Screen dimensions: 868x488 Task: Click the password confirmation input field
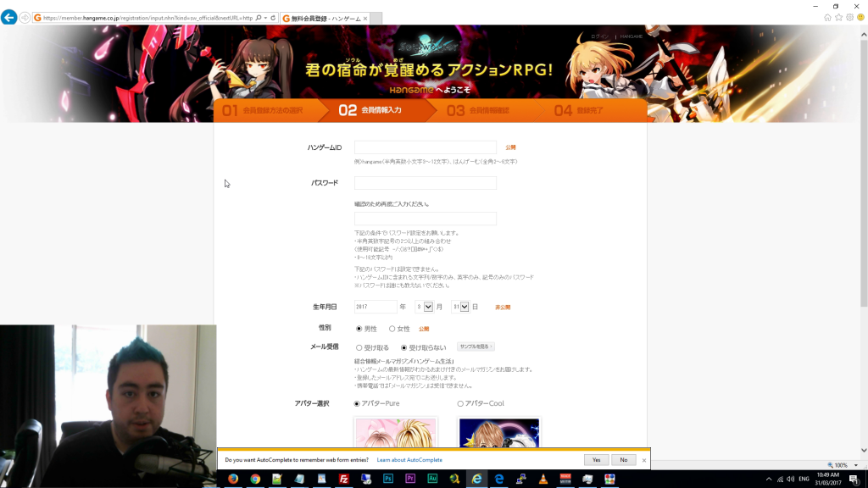426,219
